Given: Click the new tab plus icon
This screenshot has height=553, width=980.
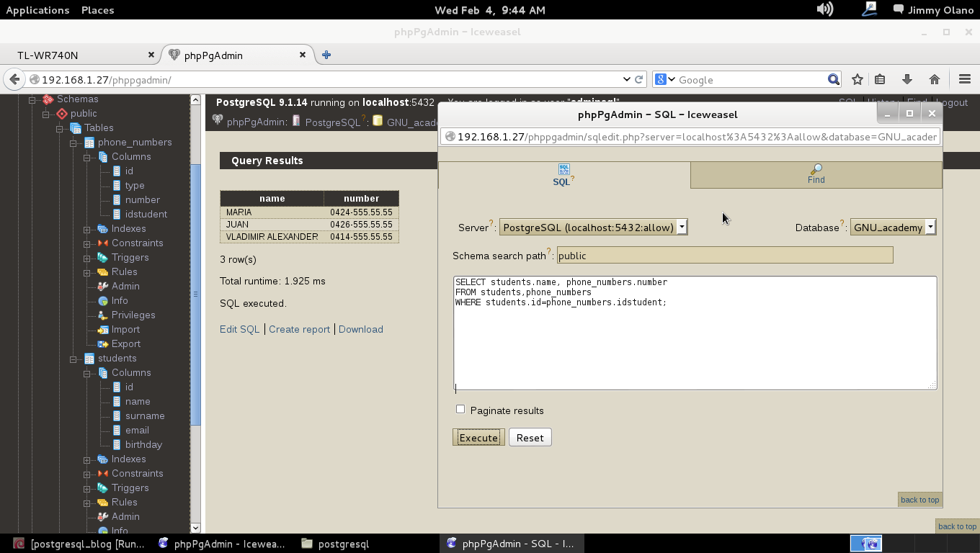Looking at the screenshot, I should (x=326, y=55).
